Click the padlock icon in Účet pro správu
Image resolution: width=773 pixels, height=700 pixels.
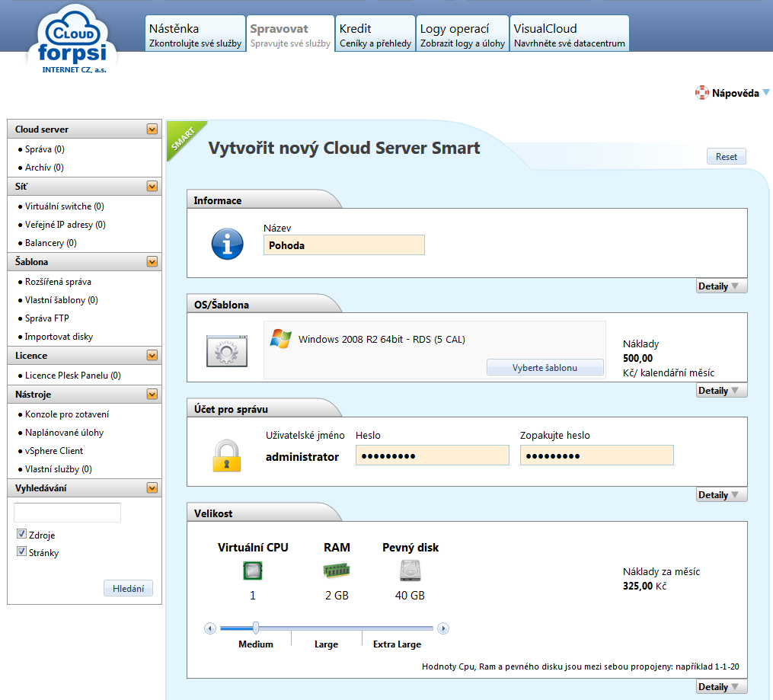click(226, 455)
